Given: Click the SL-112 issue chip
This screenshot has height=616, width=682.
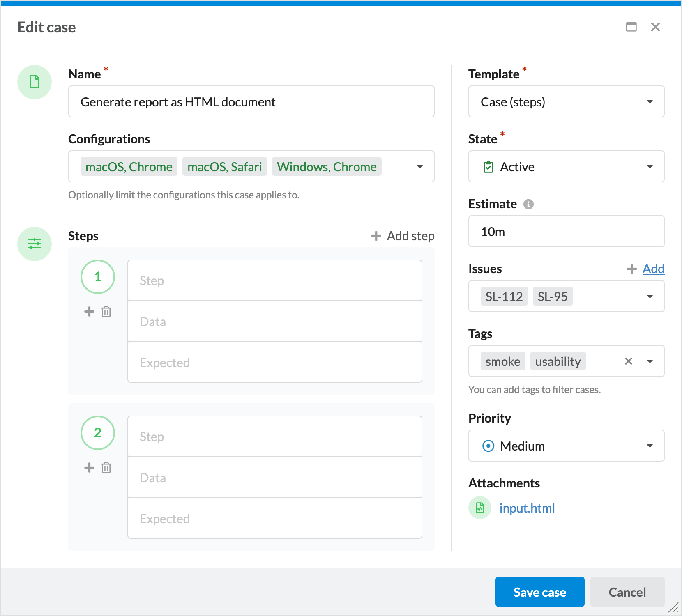Looking at the screenshot, I should [x=504, y=297].
